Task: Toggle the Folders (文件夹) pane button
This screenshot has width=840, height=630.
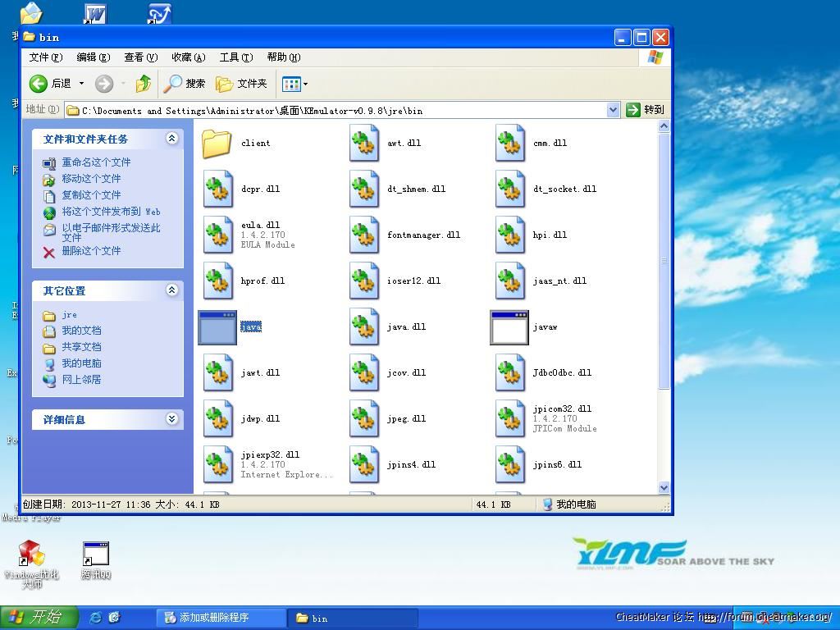Action: coord(242,84)
